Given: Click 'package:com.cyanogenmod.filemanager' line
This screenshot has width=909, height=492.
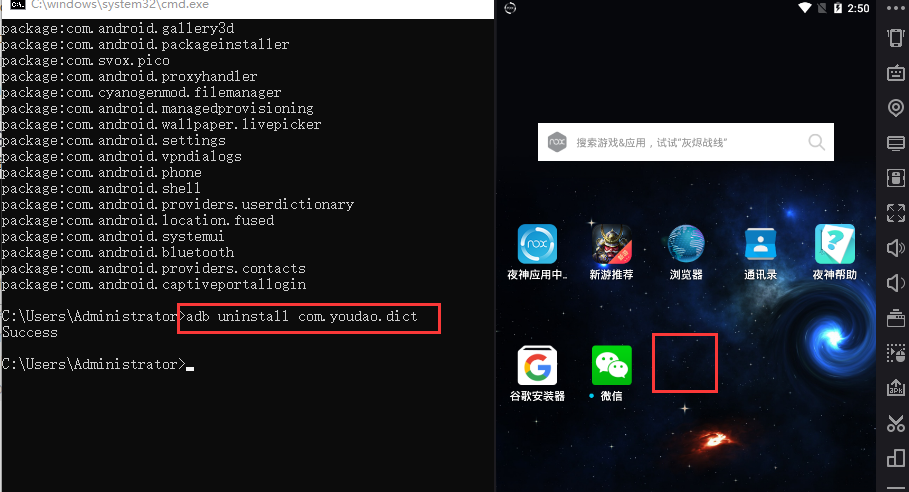Looking at the screenshot, I should coord(141,93).
